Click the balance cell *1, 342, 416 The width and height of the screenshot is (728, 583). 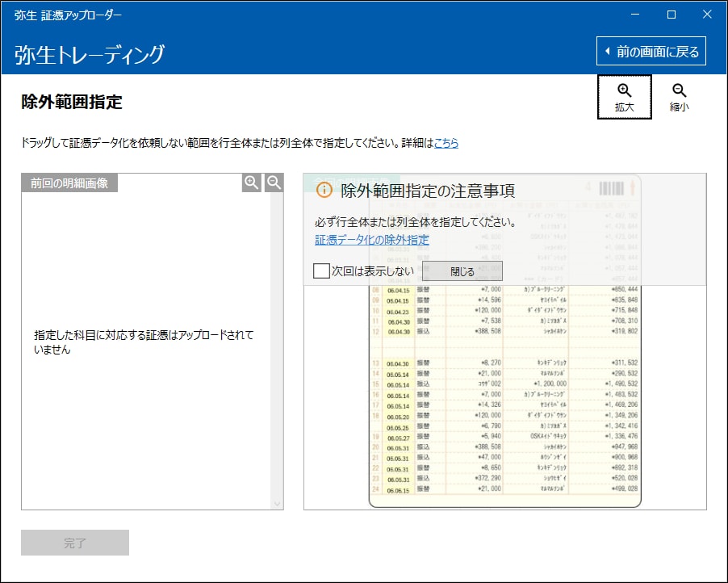pyautogui.click(x=621, y=426)
